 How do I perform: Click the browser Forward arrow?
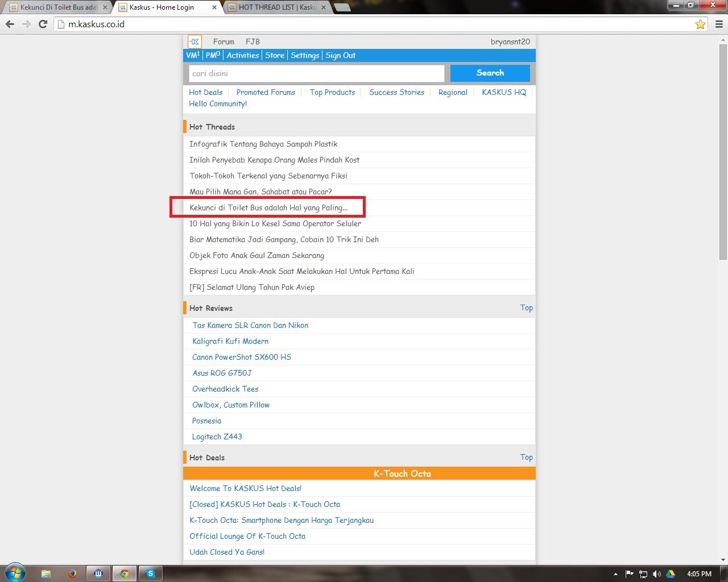pos(26,24)
